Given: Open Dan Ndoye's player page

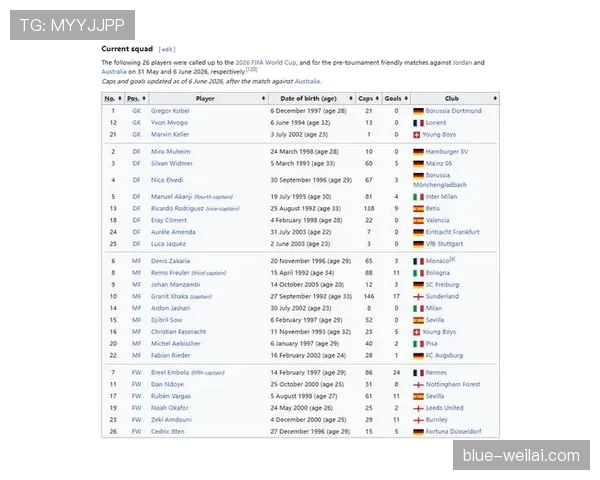Looking at the screenshot, I should pos(167,384).
